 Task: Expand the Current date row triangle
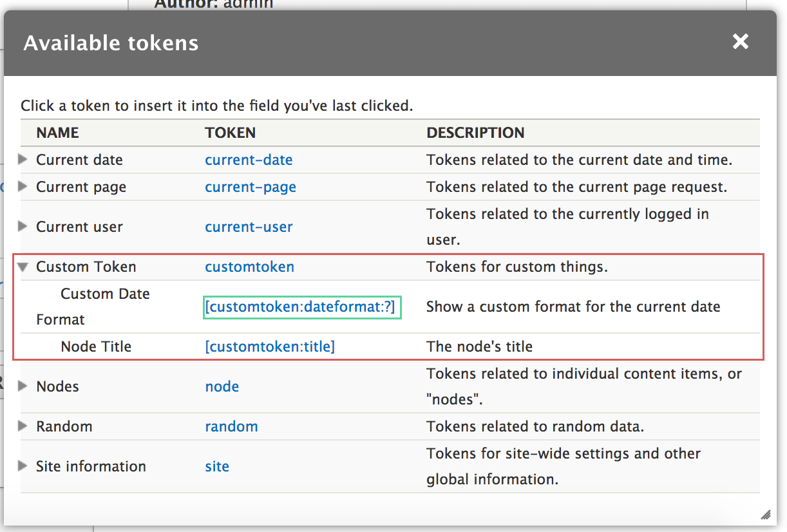pos(23,160)
